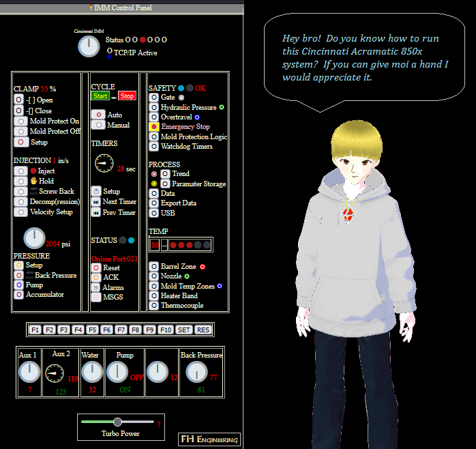The height and width of the screenshot is (449, 476).
Task: Open Paramater Storage button
Action: tap(165, 184)
